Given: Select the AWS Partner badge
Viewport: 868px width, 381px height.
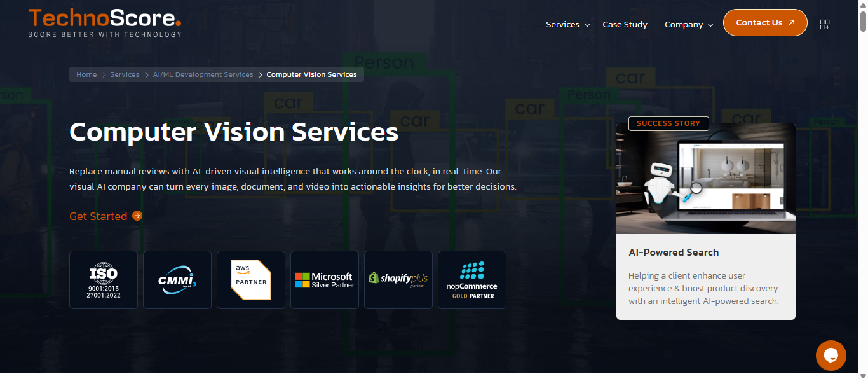Looking at the screenshot, I should [x=251, y=280].
